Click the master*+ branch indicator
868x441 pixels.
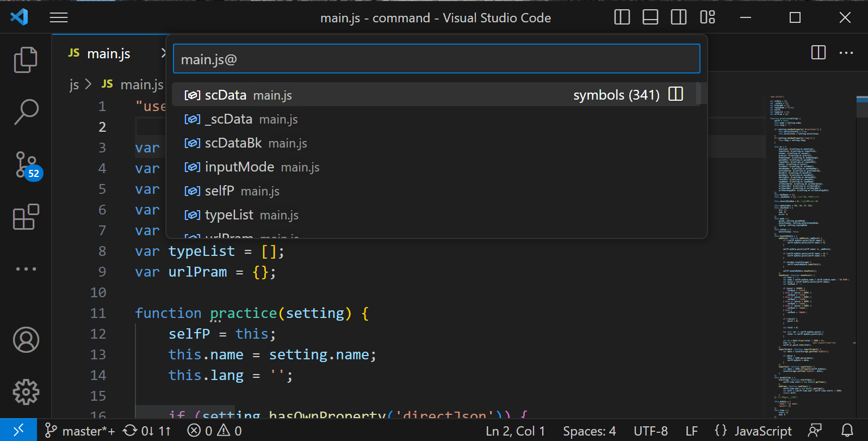(80, 431)
